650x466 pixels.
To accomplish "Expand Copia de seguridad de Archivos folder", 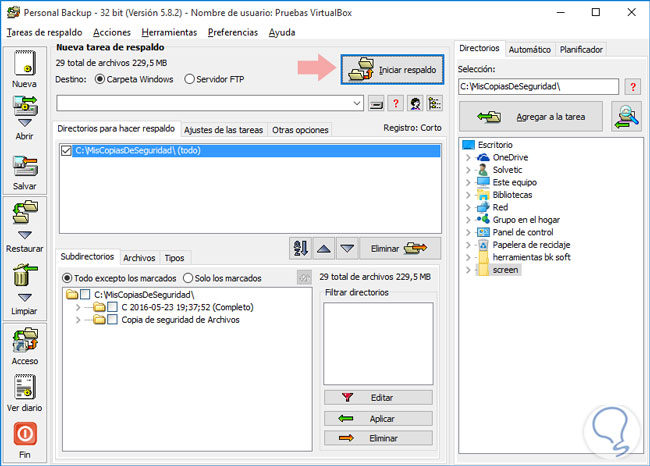I will point(78,320).
